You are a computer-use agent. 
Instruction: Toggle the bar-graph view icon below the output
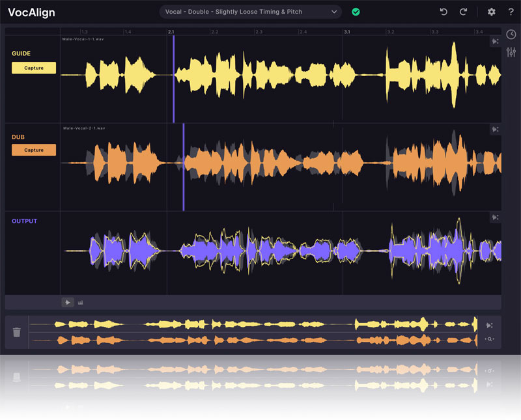81,302
